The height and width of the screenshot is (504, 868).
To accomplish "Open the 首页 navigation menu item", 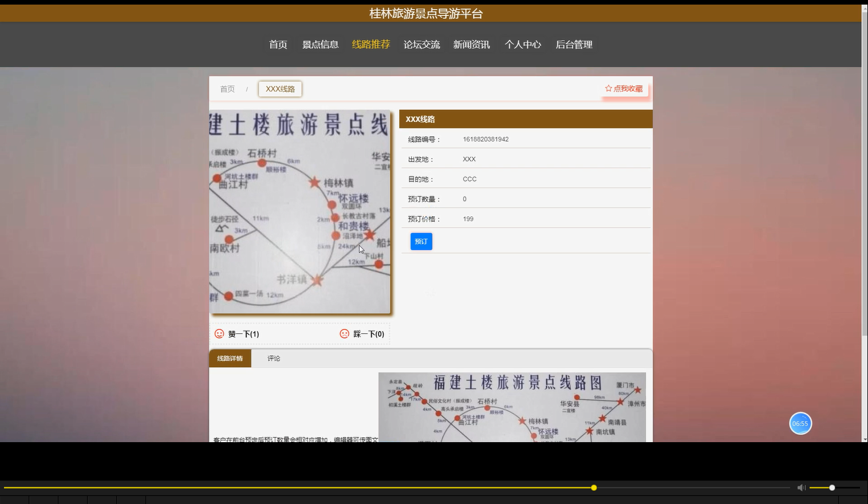I will tap(278, 44).
